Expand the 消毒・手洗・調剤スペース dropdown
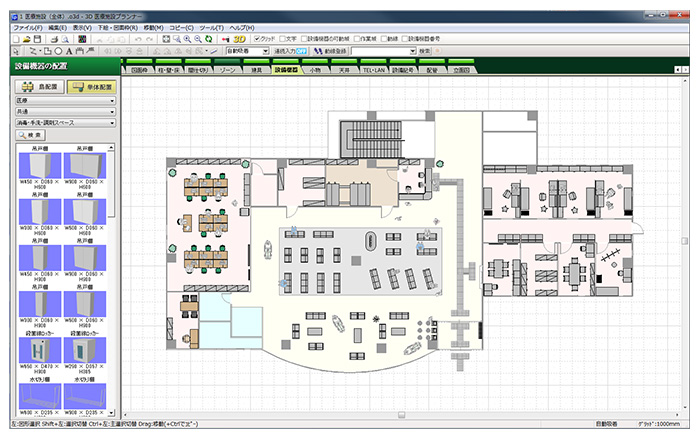Viewport: 700px width, 440px height. (x=63, y=122)
